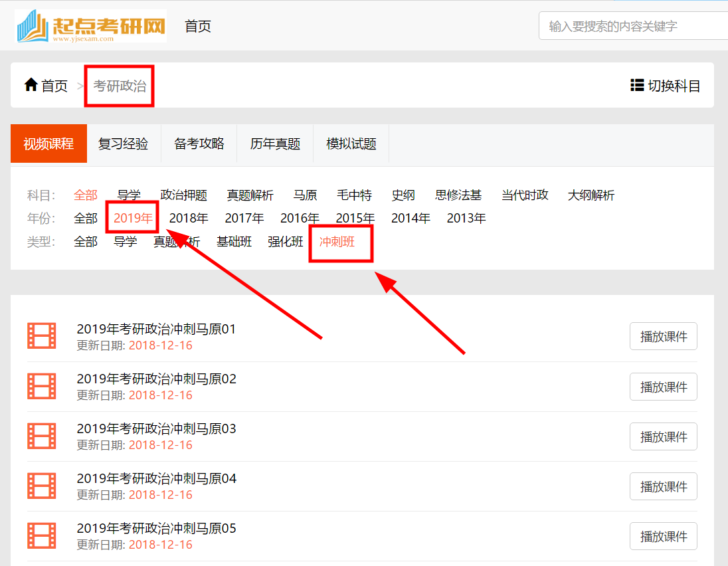Click film icon for 冲刺马原01
Image resolution: width=728 pixels, height=566 pixels.
click(x=42, y=335)
